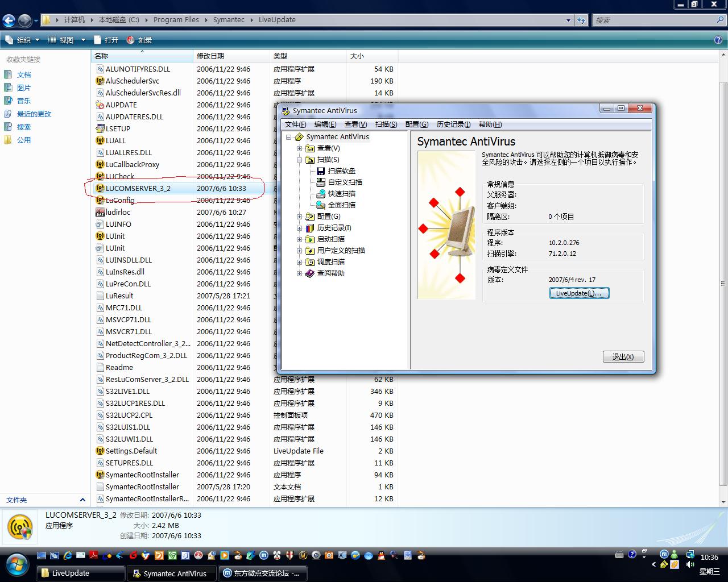Open the recent pages dropdown next to forward

pyautogui.click(x=36, y=21)
